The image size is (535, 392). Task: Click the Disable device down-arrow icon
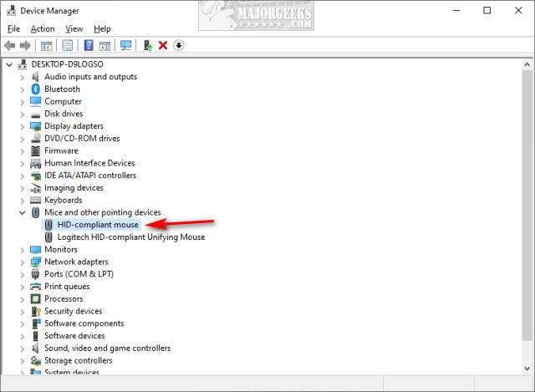click(x=178, y=45)
